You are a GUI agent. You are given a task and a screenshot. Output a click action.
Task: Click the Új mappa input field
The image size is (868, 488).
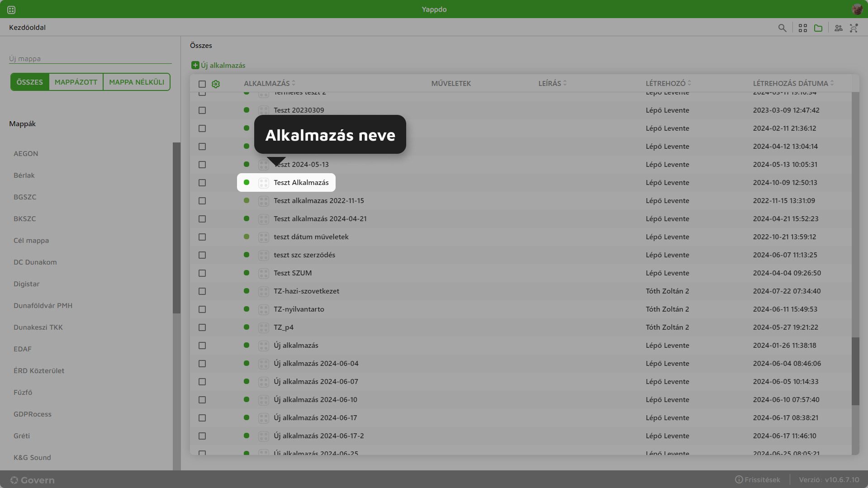click(90, 58)
